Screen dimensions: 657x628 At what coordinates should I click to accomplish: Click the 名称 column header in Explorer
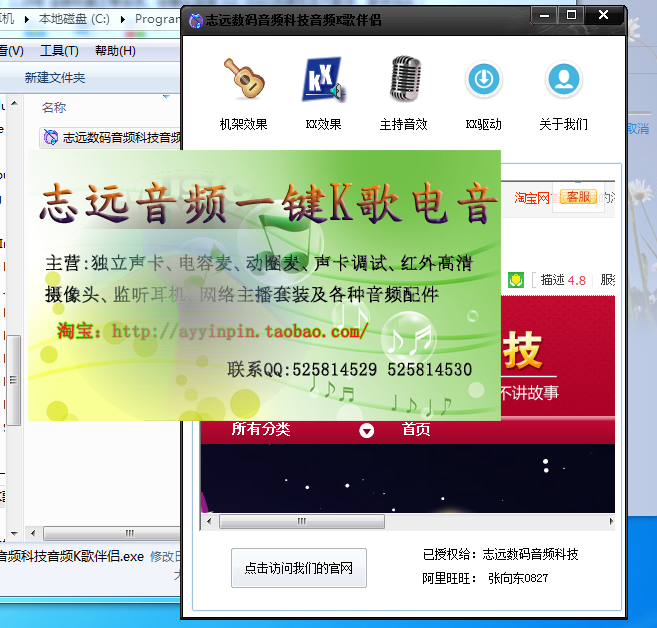click(x=54, y=108)
